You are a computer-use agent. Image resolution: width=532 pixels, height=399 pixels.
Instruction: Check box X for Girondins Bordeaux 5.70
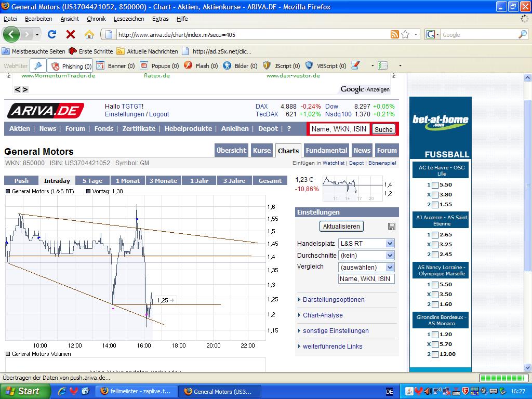coord(435,344)
